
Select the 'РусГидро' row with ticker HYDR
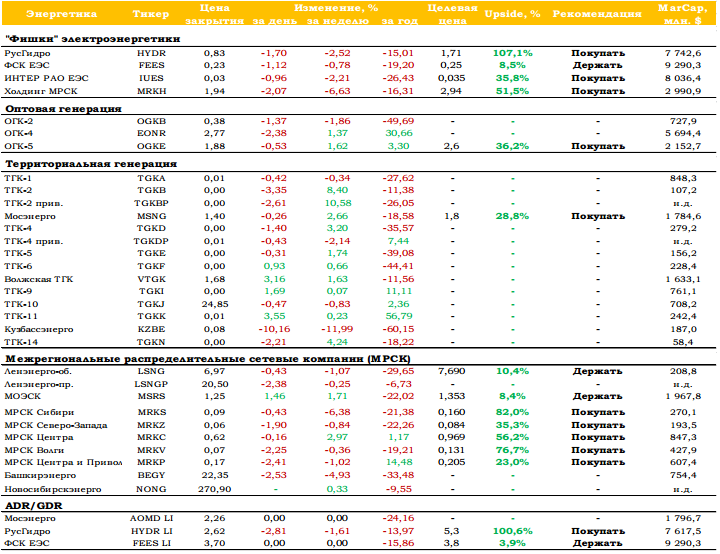click(x=359, y=53)
